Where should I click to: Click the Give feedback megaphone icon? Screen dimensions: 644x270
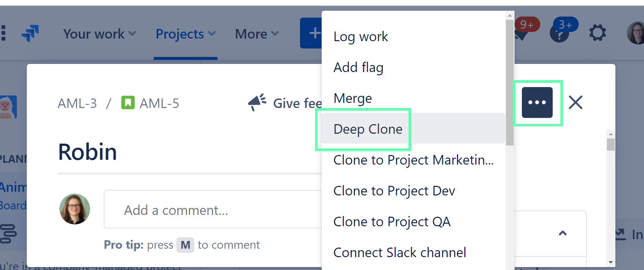tap(257, 102)
